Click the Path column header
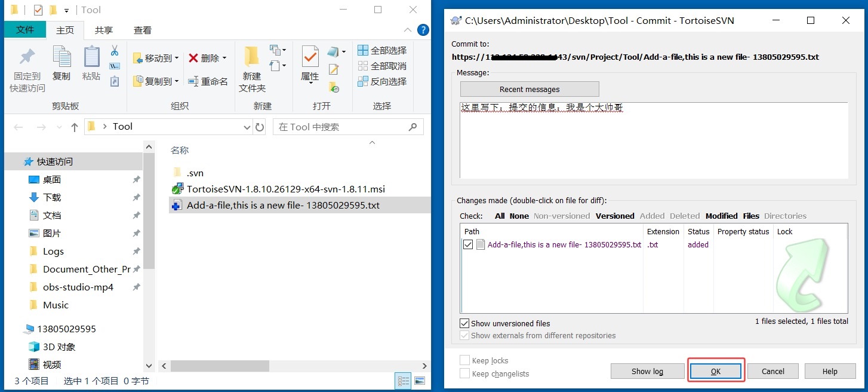The height and width of the screenshot is (392, 868). (x=553, y=231)
